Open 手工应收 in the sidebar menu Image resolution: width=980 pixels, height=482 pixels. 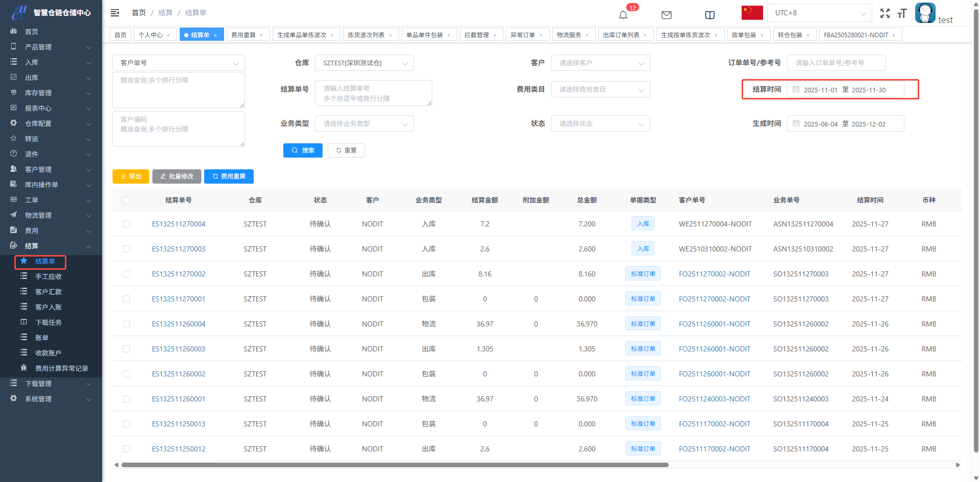pyautogui.click(x=48, y=276)
